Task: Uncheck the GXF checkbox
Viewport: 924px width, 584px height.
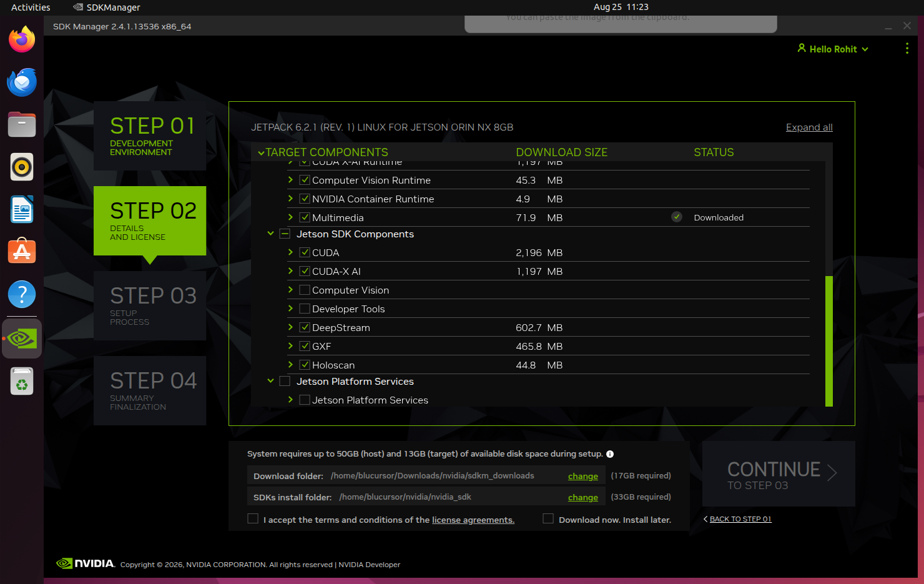Action: [x=305, y=346]
